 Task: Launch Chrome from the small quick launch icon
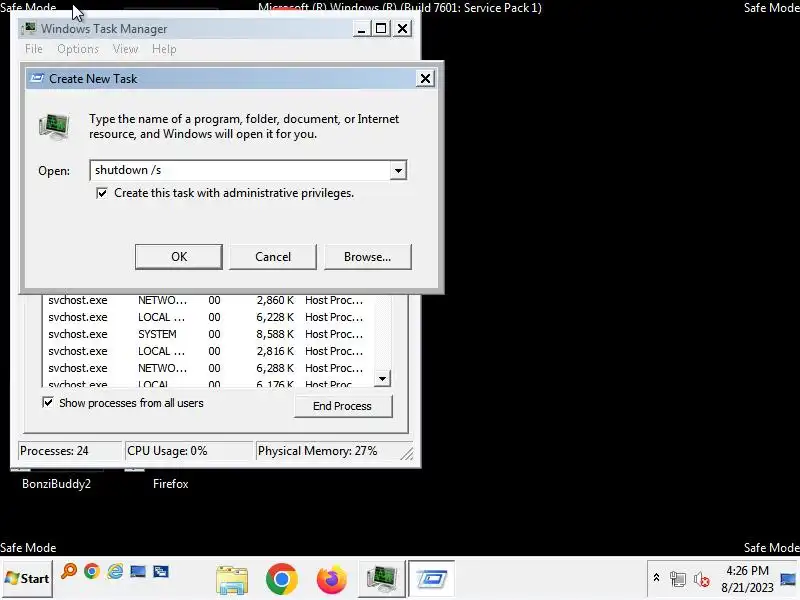(92, 571)
